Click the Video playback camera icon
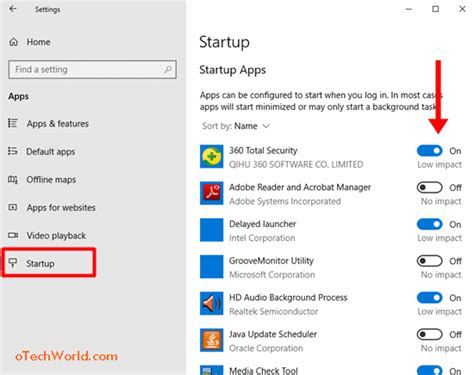474x375 pixels. tap(13, 235)
